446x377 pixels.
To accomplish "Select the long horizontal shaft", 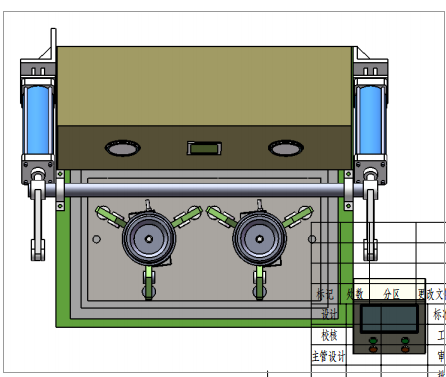I will coord(204,190).
